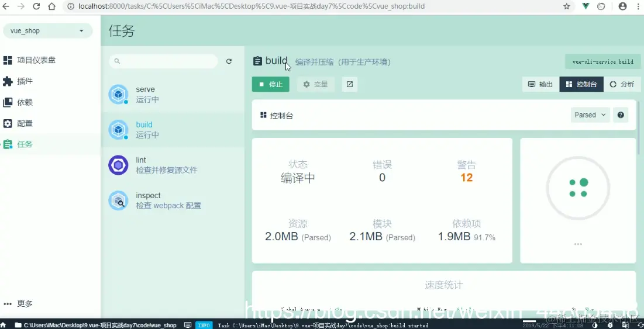Click the lint task ESLint hexagon icon

tap(118, 165)
